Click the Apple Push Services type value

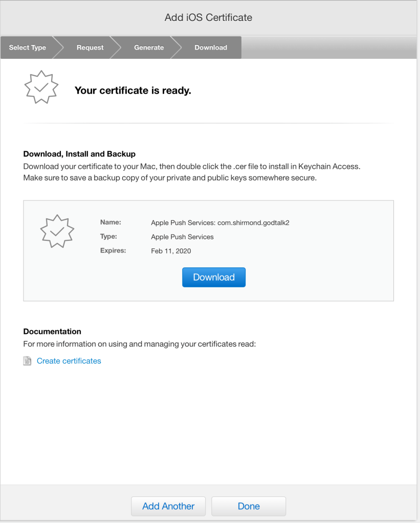[182, 237]
